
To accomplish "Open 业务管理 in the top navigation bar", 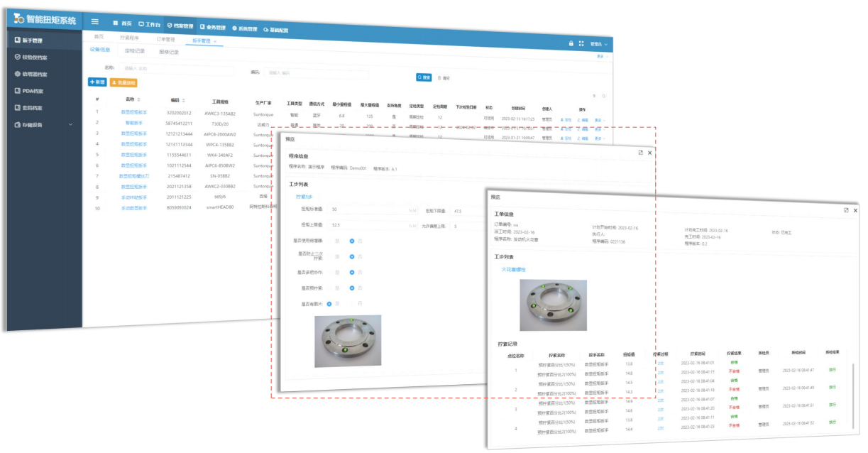I will pyautogui.click(x=211, y=27).
